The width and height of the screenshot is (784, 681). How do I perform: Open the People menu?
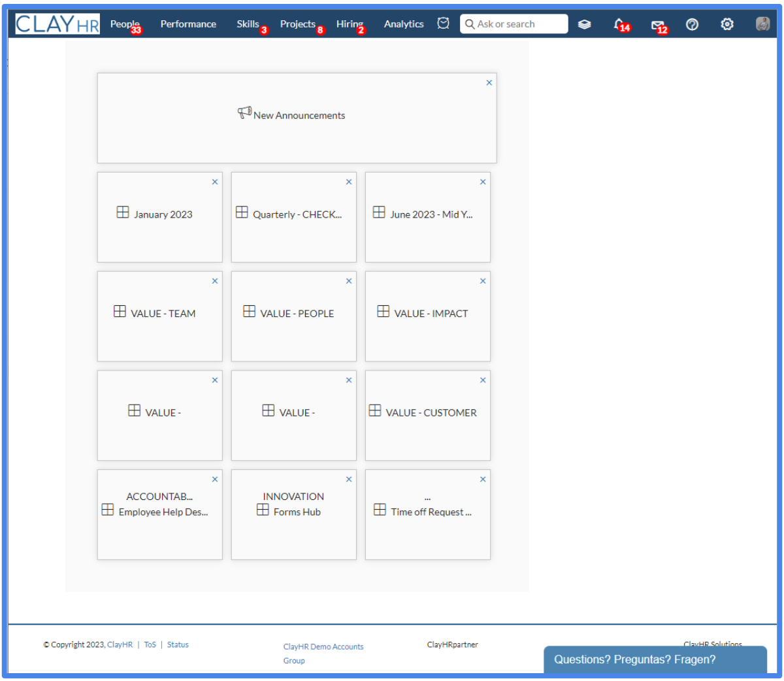[x=125, y=24]
